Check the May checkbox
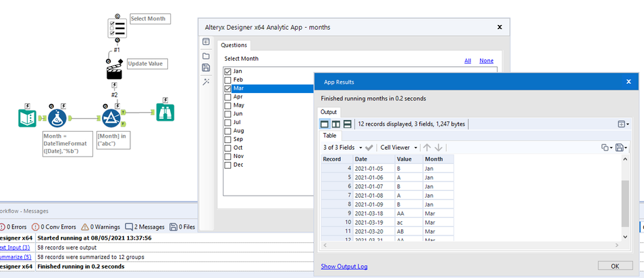 [228, 105]
